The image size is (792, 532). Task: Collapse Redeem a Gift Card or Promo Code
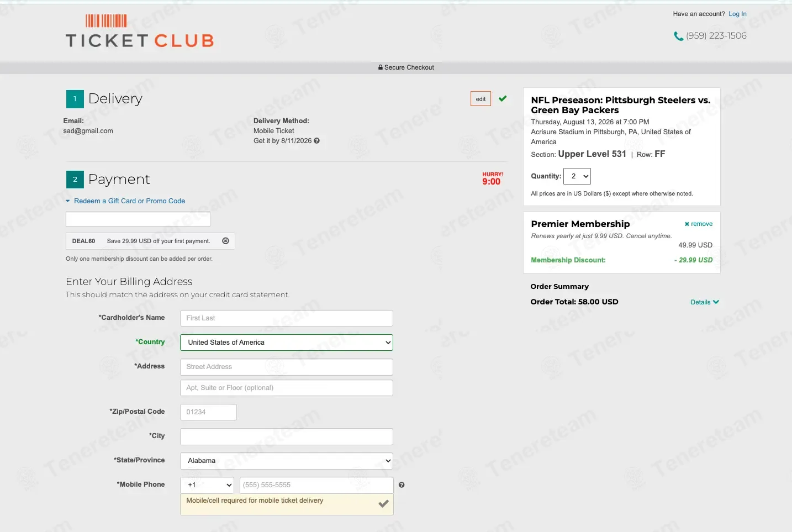point(125,201)
